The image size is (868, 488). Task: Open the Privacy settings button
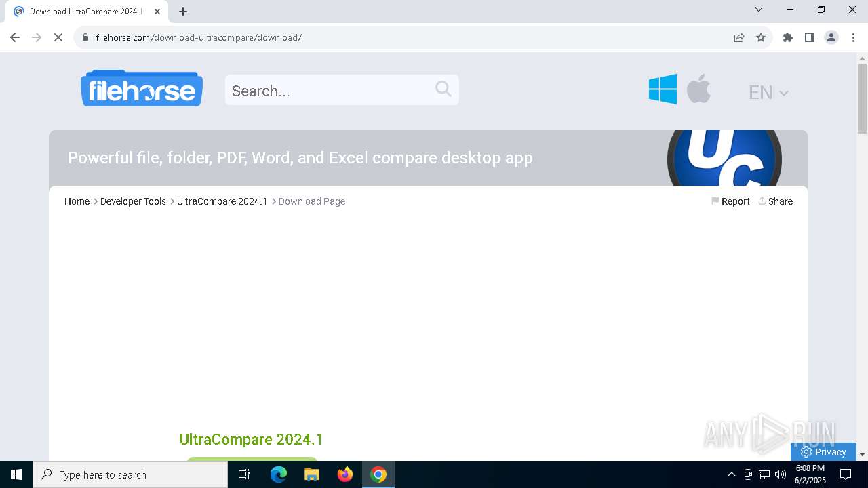pos(823,452)
